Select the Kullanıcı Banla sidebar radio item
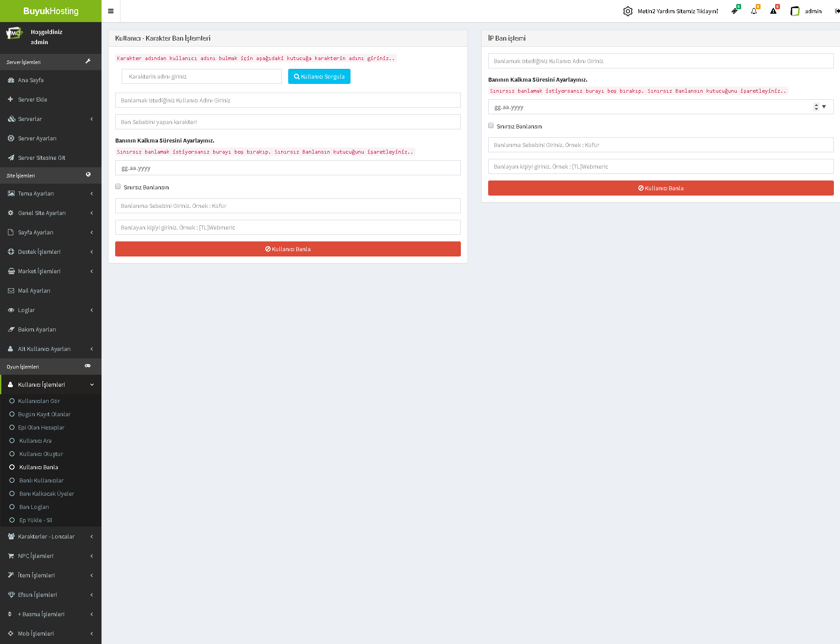This screenshot has height=644, width=840. [12, 467]
